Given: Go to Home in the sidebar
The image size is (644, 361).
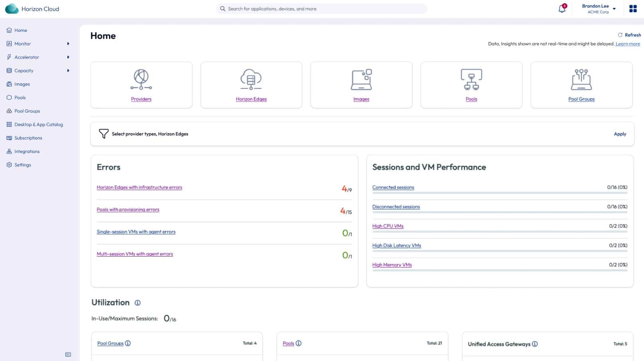Looking at the screenshot, I should point(21,30).
